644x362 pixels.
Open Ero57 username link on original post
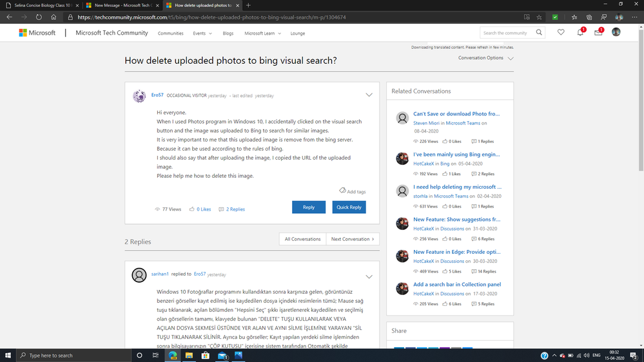pos(157,95)
